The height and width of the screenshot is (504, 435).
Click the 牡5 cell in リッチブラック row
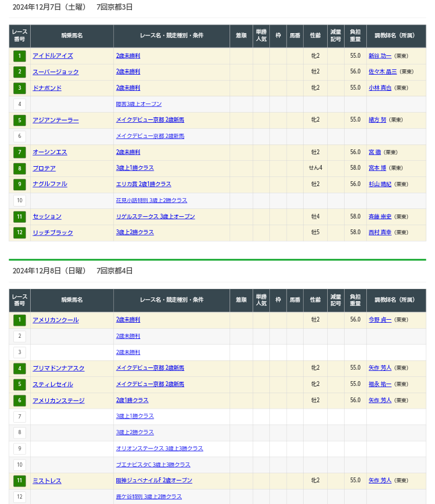(x=315, y=232)
